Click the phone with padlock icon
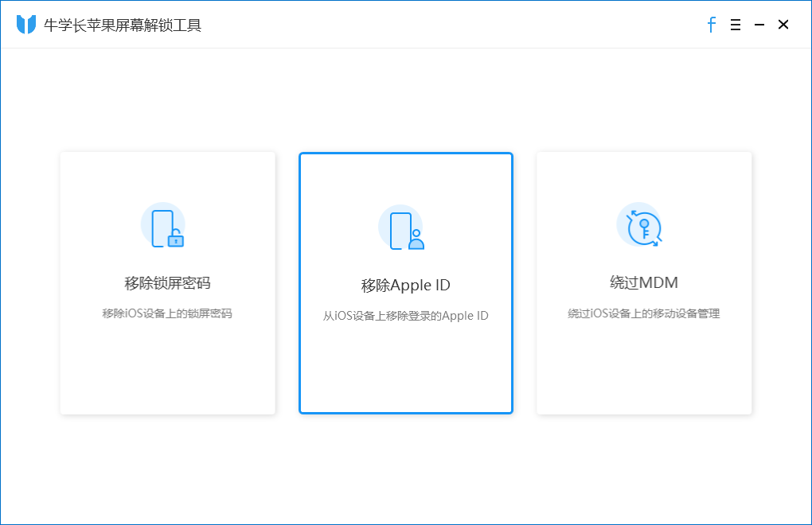 (x=163, y=226)
